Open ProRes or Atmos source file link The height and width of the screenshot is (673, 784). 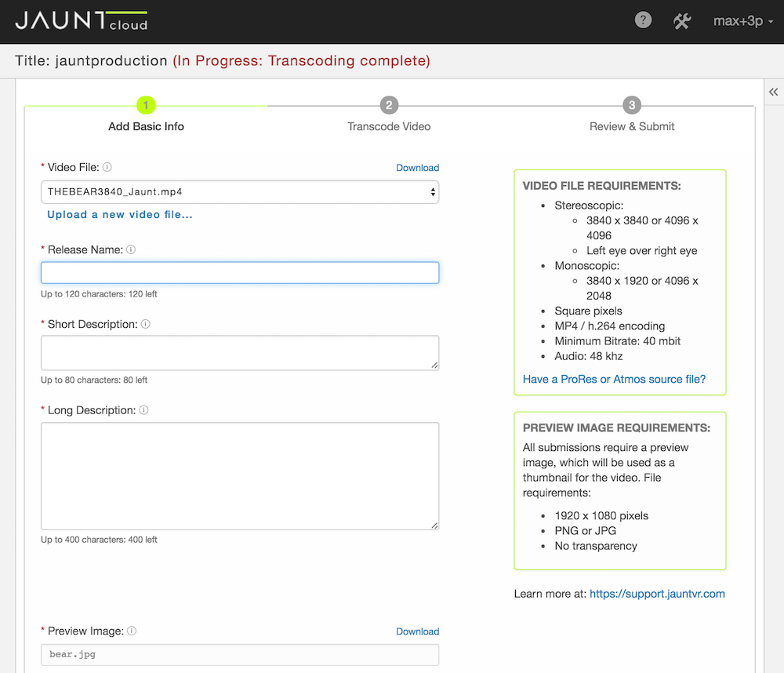coord(614,379)
